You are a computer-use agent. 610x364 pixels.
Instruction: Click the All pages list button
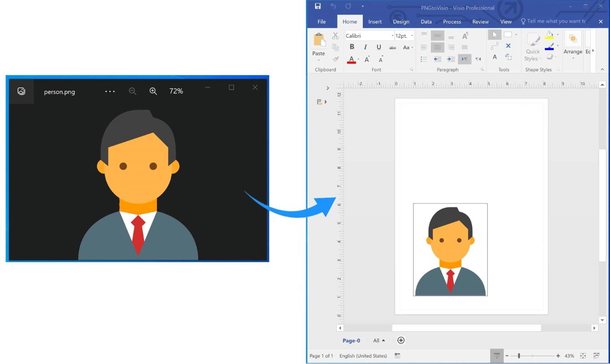[x=379, y=340]
